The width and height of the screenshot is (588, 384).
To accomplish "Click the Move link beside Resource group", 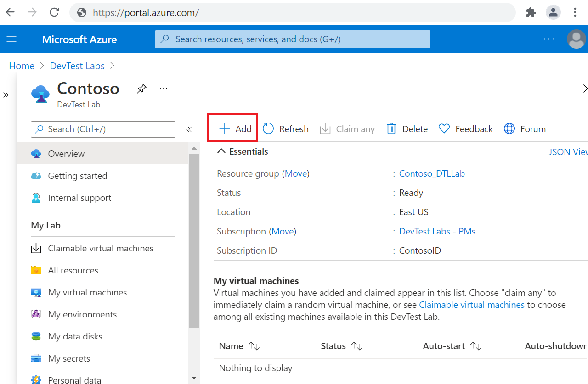I will click(x=296, y=173).
